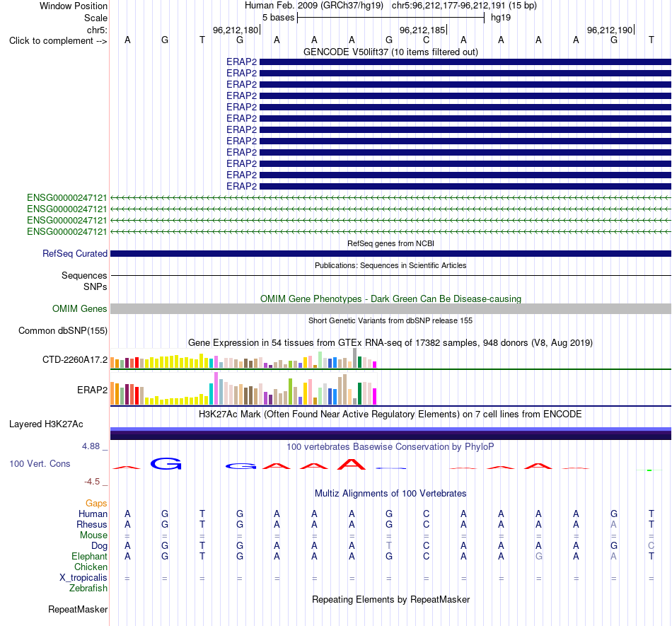Click the 100 Vert. Cons track label
Viewport: 672px width, 626px height.
pyautogui.click(x=40, y=463)
